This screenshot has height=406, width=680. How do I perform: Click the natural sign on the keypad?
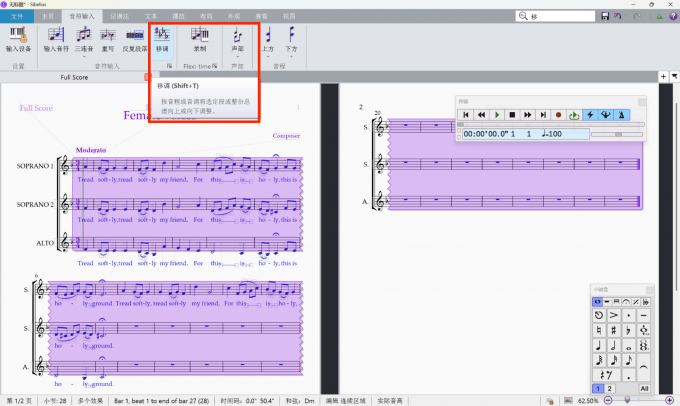point(599,331)
